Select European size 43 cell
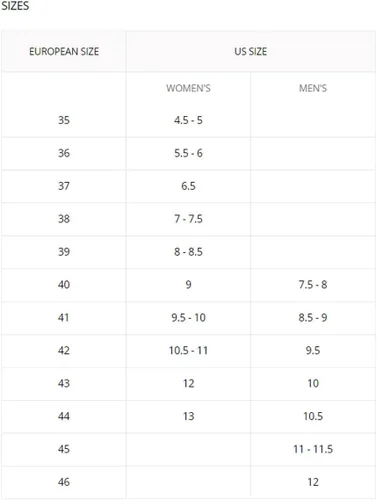 point(64,383)
